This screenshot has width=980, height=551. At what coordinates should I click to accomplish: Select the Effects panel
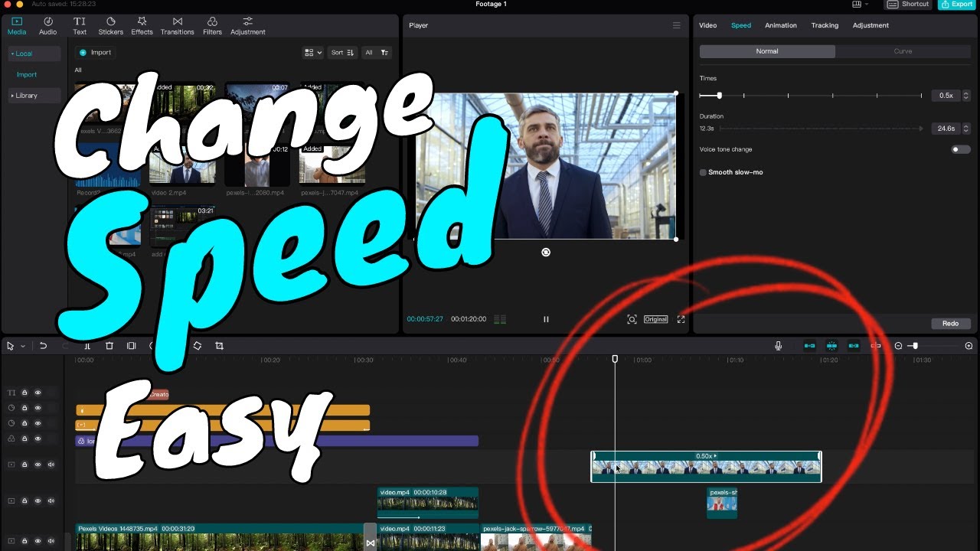[x=142, y=25]
